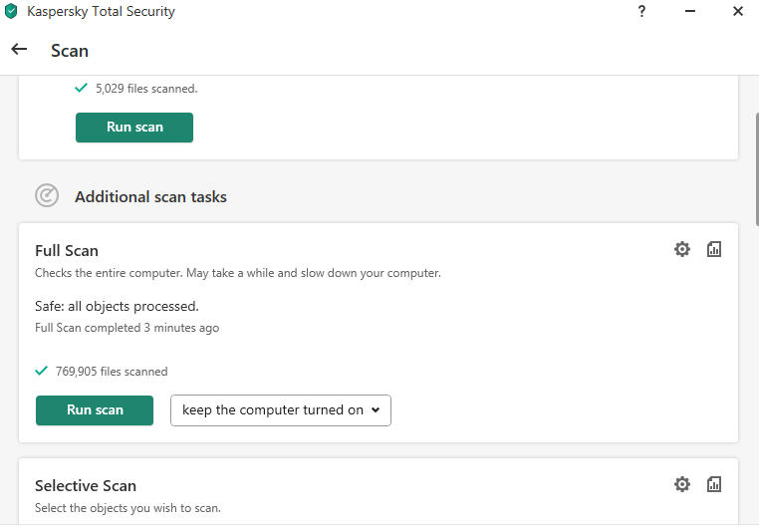759x532 pixels.
Task: Run scan in the Full Scan card
Action: point(95,410)
